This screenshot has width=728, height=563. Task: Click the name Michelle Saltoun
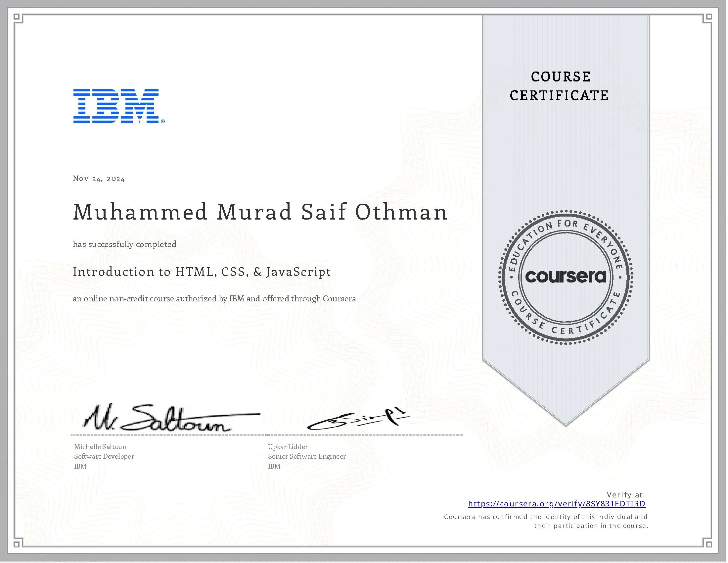point(100,447)
